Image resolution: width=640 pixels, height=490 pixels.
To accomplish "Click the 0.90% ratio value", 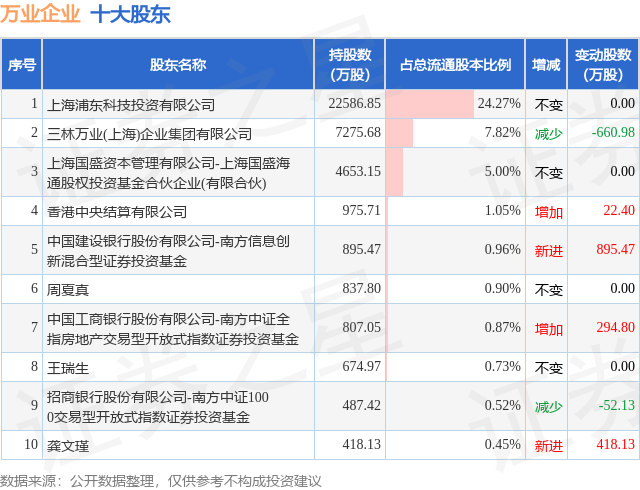I will (502, 289).
